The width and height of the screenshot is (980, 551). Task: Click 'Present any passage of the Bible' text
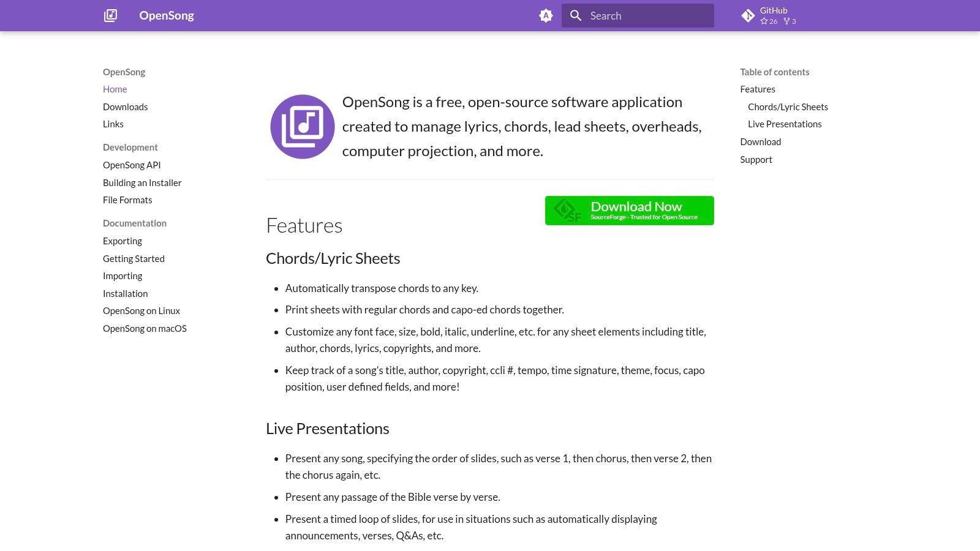pyautogui.click(x=393, y=497)
